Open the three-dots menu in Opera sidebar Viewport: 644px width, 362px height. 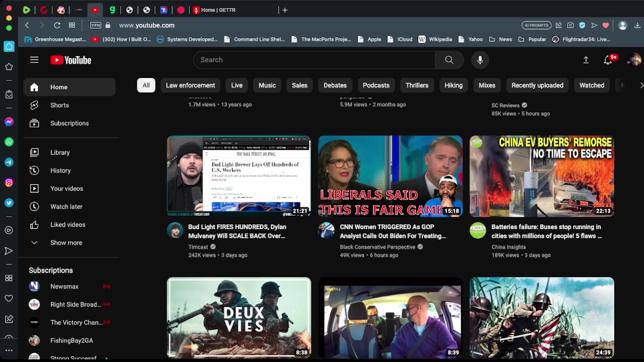(x=9, y=350)
